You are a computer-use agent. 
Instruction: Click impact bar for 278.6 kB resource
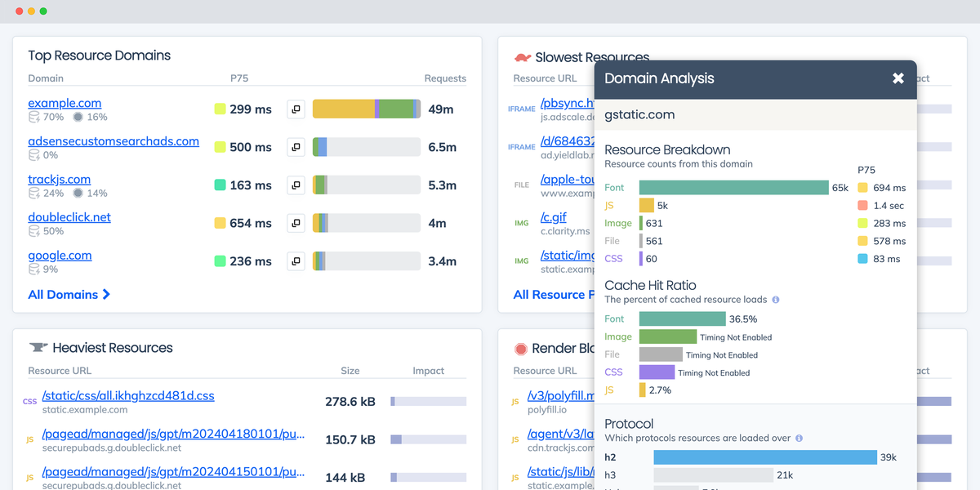[x=428, y=401]
